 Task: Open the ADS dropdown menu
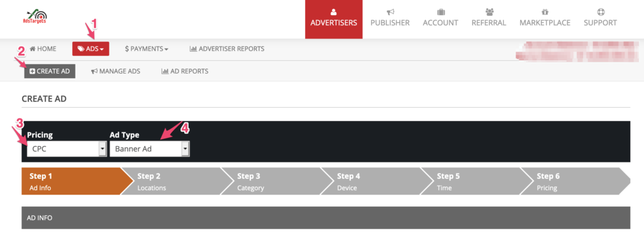pyautogui.click(x=91, y=48)
